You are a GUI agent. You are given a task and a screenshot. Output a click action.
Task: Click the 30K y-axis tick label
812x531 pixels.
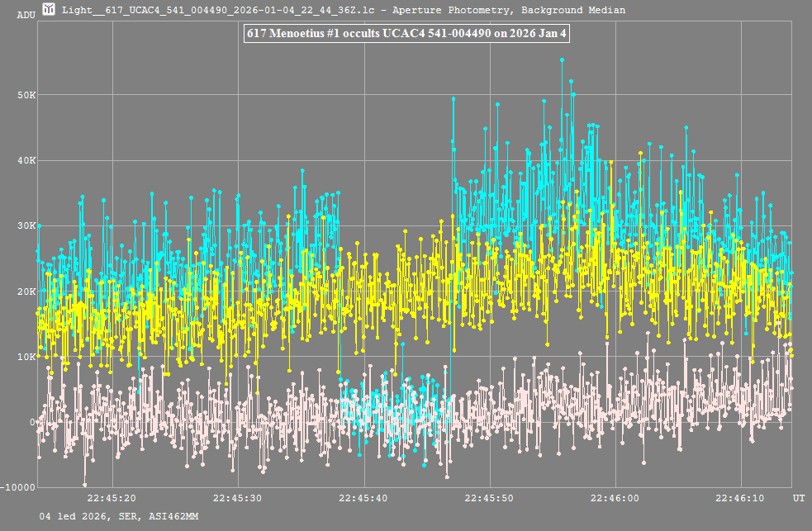(26, 225)
